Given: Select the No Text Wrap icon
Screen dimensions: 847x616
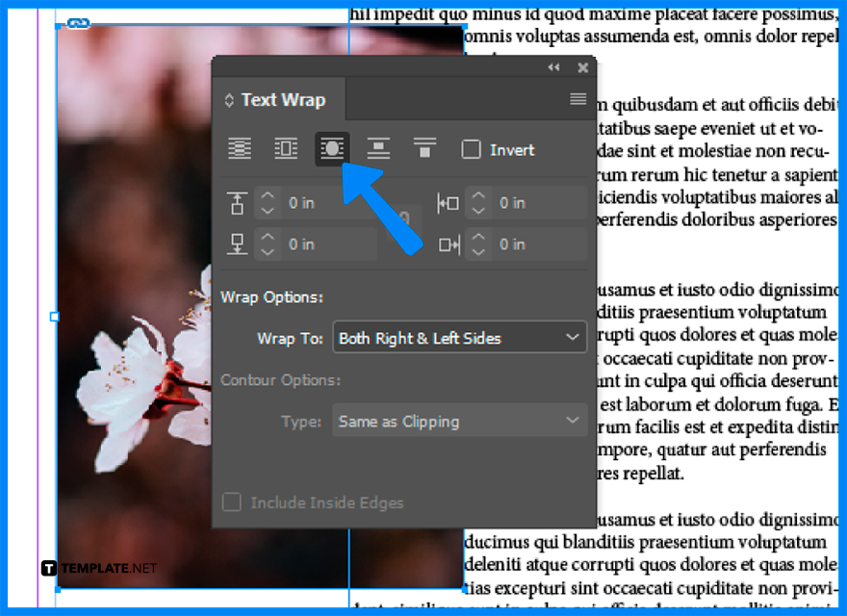Looking at the screenshot, I should (x=239, y=149).
